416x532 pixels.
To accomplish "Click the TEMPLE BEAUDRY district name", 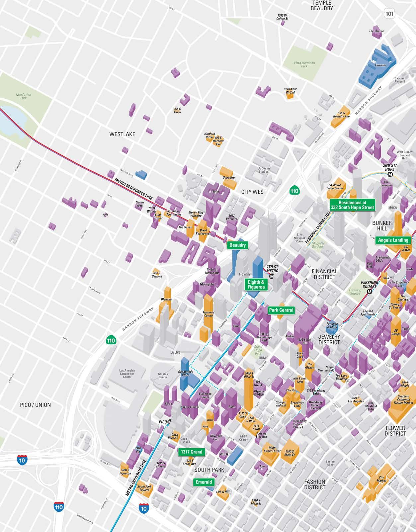I will coord(322,5).
